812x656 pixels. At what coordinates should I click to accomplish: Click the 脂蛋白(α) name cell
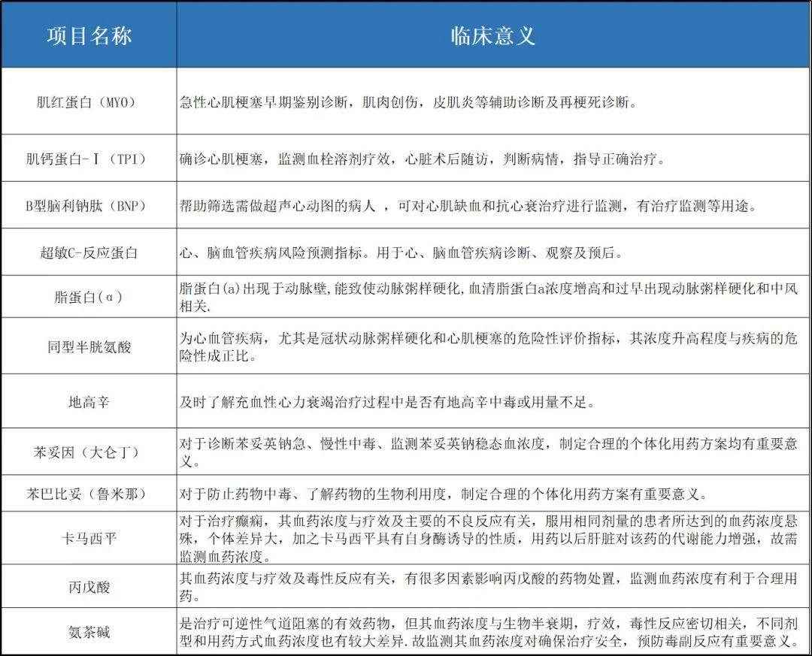[89, 296]
